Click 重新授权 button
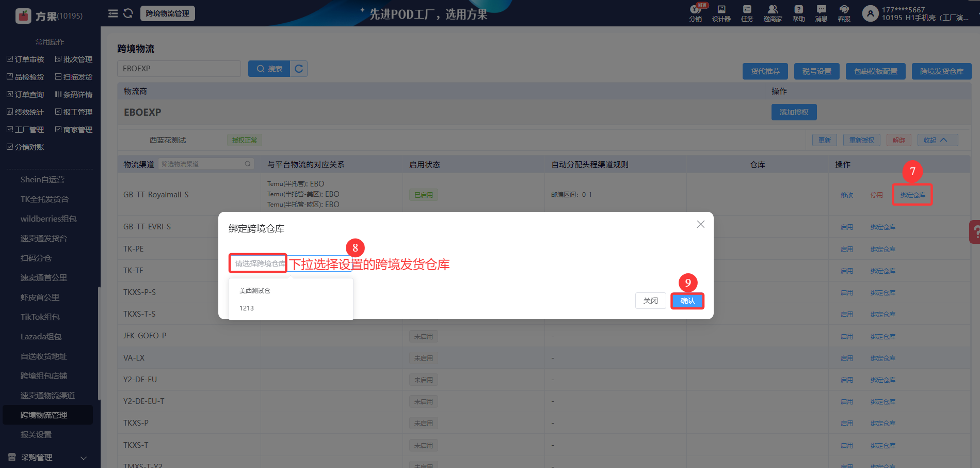This screenshot has width=980, height=468. pyautogui.click(x=862, y=140)
